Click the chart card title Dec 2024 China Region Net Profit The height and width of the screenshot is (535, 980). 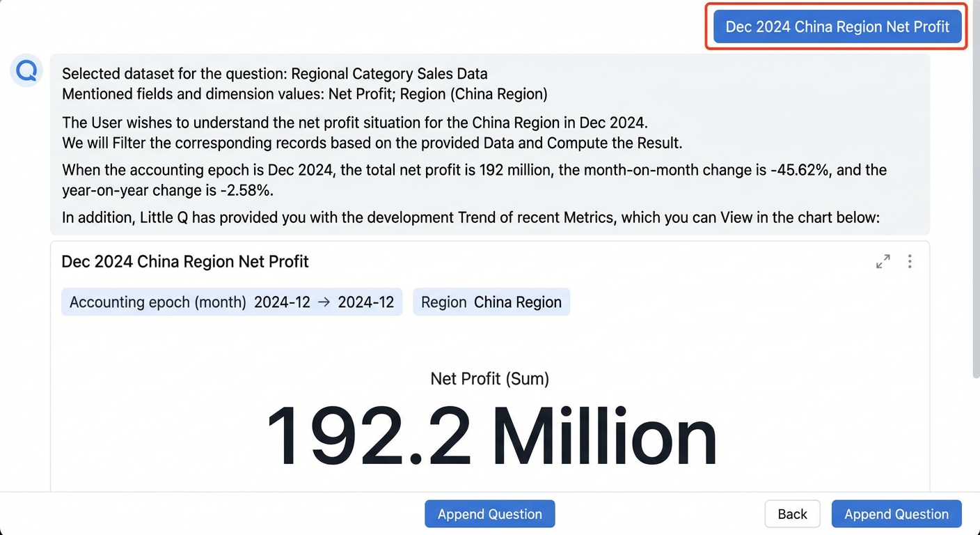(x=185, y=262)
